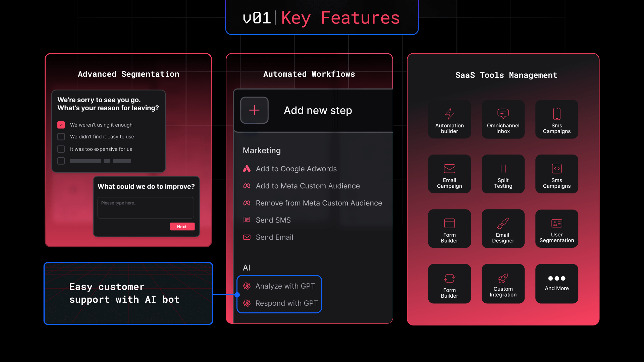This screenshot has width=644, height=362.
Task: Click the Custom Integration rocket icon
Action: click(503, 278)
